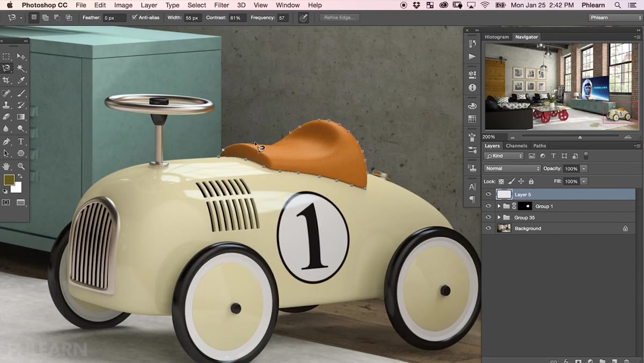Viewport: 644px width, 363px height.
Task: Hide Group 1 with its eye icon
Action: (x=488, y=206)
